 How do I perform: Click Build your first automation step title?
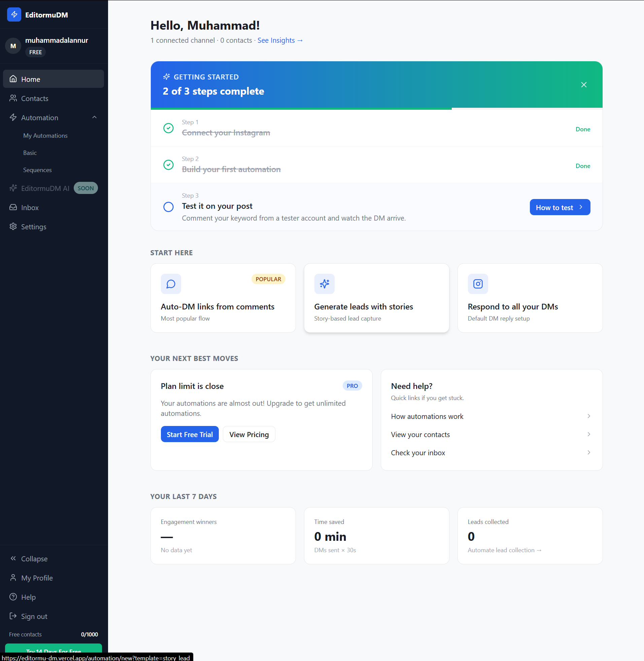pyautogui.click(x=231, y=169)
